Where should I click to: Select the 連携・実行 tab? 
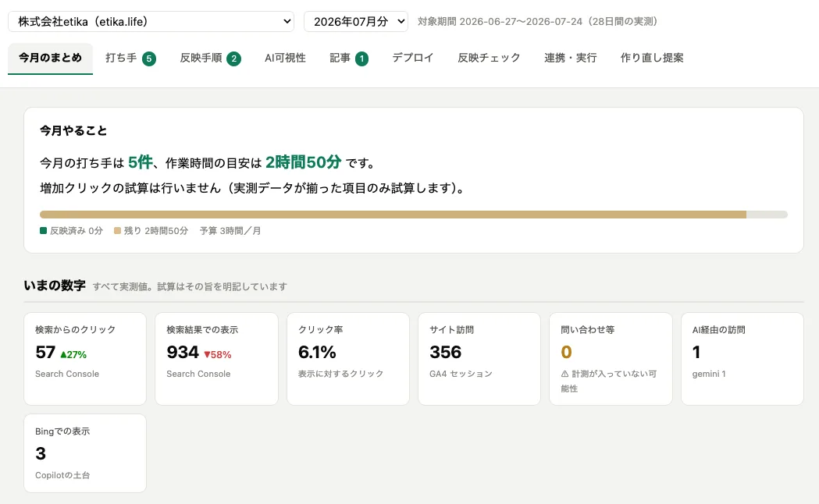coord(571,58)
